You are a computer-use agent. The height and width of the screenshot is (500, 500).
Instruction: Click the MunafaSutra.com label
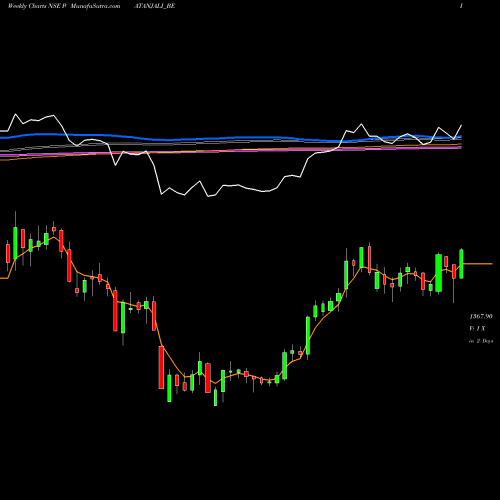coord(95,6)
